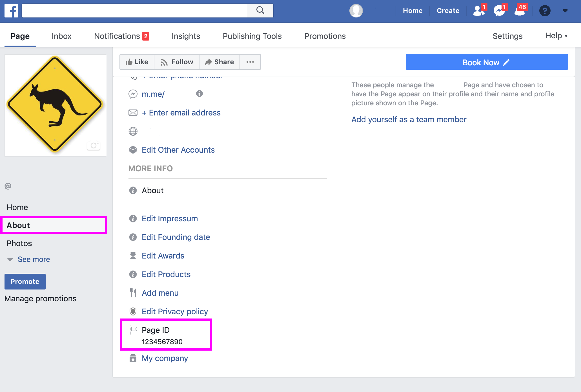Click Manage promotions link
The height and width of the screenshot is (392, 581).
(x=40, y=299)
